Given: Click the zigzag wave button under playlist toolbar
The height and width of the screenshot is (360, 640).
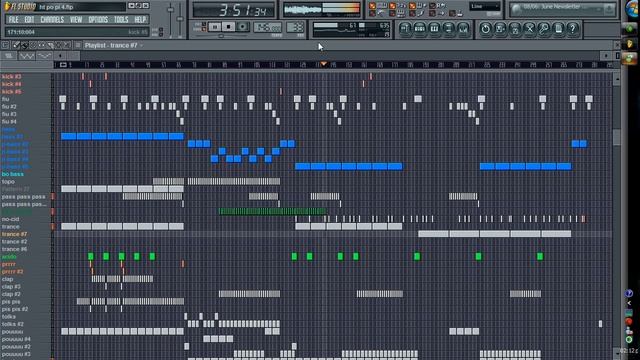Looking at the screenshot, I should click(x=27, y=56).
